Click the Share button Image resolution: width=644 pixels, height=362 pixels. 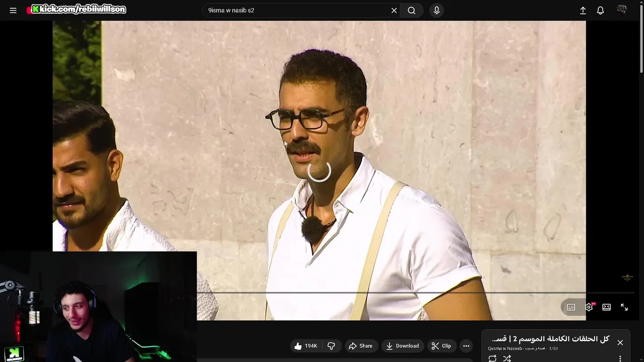[x=360, y=346]
